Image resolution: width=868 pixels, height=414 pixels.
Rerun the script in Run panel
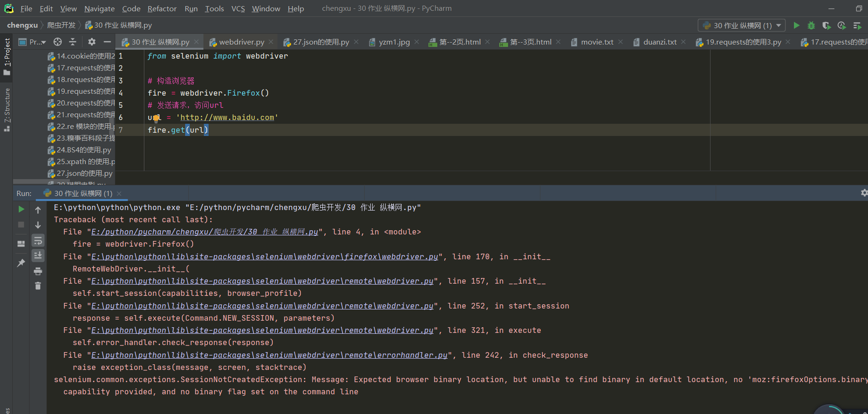coord(21,209)
